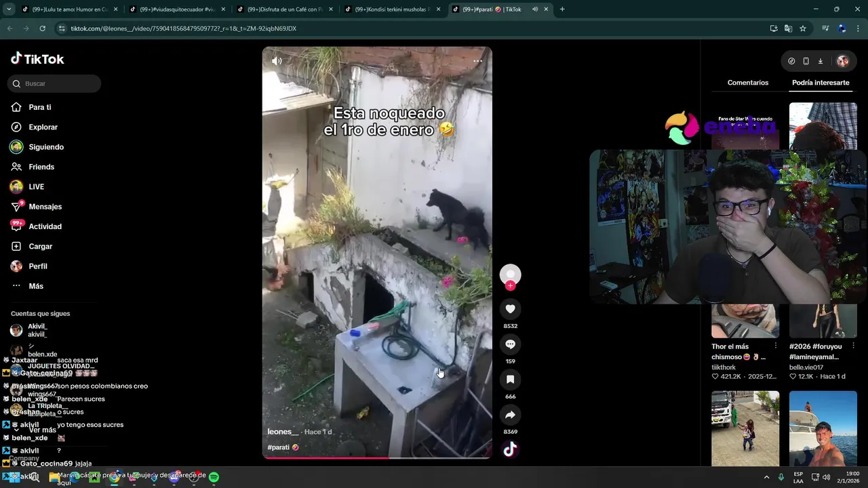Open Mensajes in the sidebar

[x=36, y=207]
